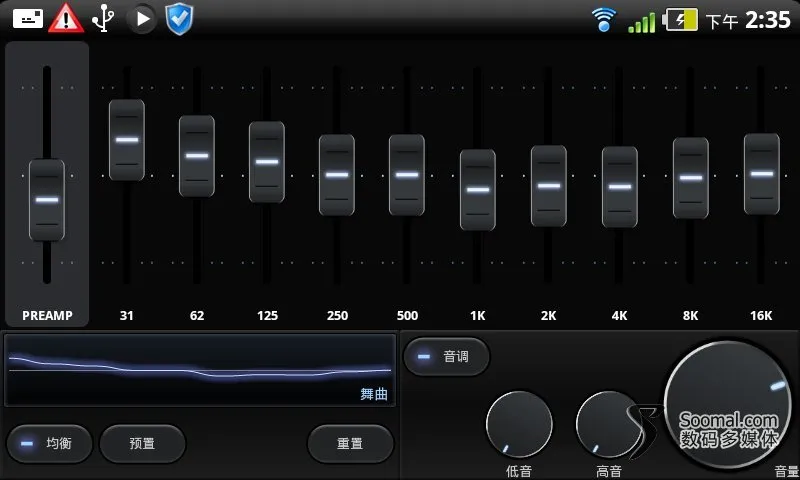The height and width of the screenshot is (480, 800).
Task: Tap the Wi-Fi signal icon
Action: tap(604, 19)
